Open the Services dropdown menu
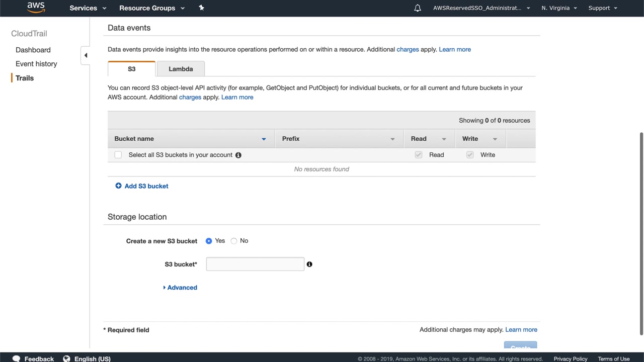The width and height of the screenshot is (644, 362). click(x=89, y=8)
